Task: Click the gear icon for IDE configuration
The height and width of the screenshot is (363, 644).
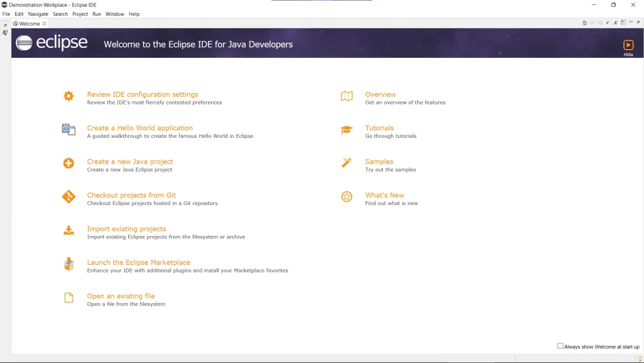Action: [x=68, y=96]
